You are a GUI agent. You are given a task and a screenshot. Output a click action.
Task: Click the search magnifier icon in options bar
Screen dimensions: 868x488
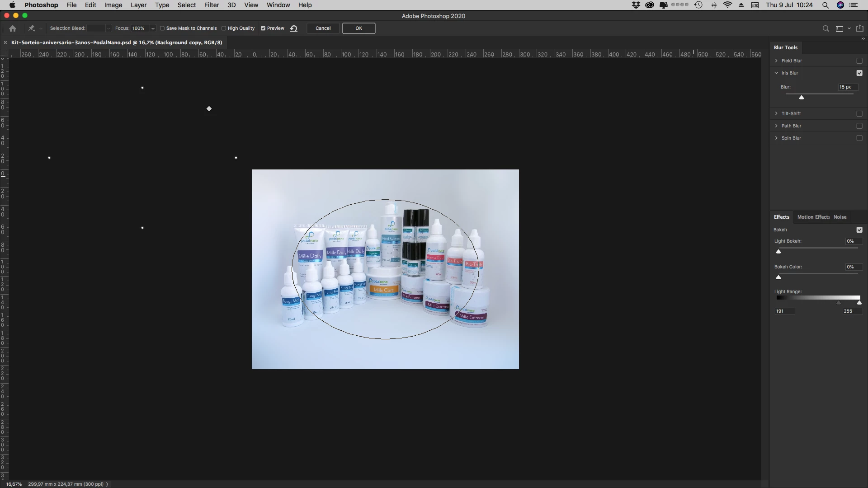pyautogui.click(x=826, y=28)
